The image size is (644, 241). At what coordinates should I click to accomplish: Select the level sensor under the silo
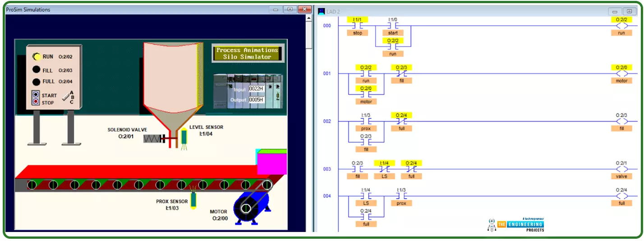[x=184, y=137]
